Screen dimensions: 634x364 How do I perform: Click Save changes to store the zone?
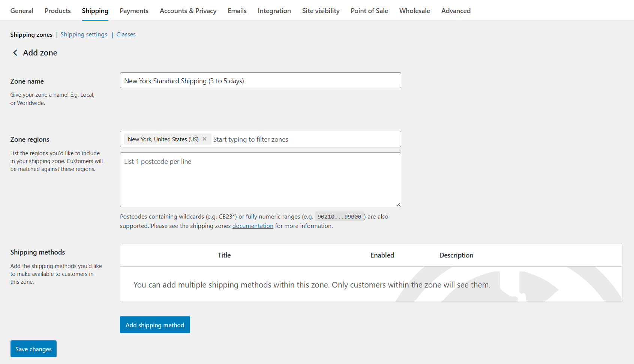[x=33, y=349]
